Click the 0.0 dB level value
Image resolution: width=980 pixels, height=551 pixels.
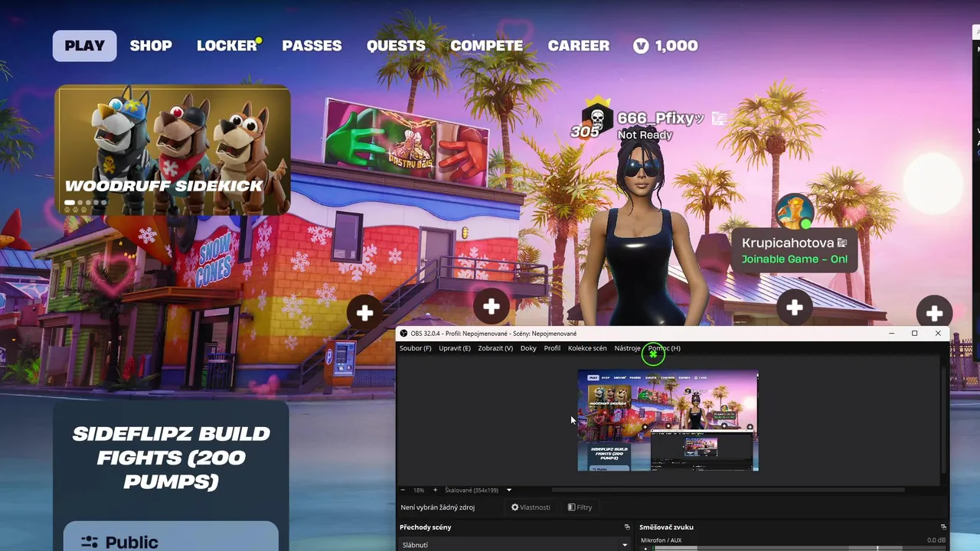[936, 540]
